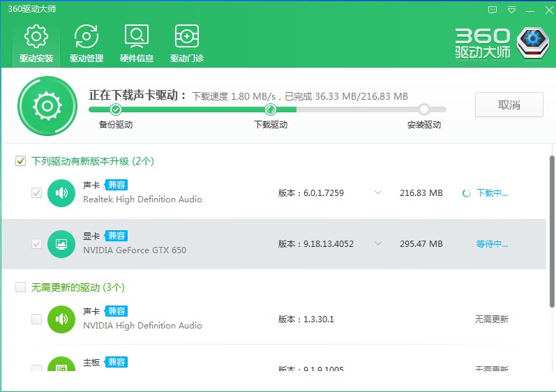556x392 pixels.
Task: Expand version dropdown for 9.18.13.4052
Action: click(x=378, y=243)
